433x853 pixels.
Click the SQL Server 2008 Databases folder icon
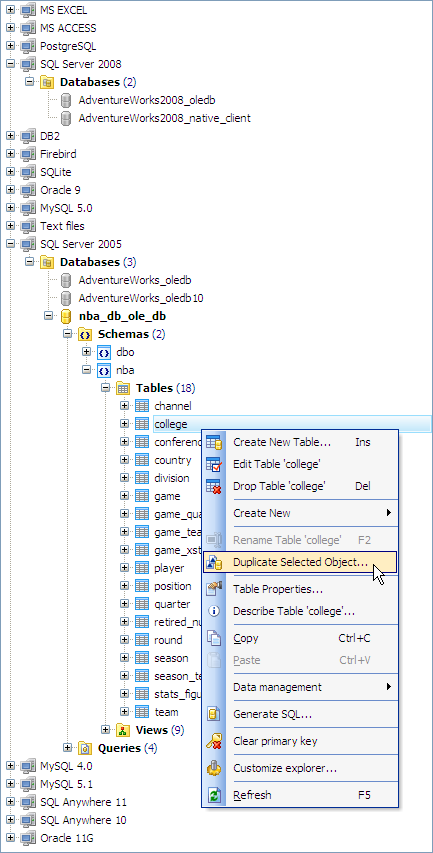47,82
